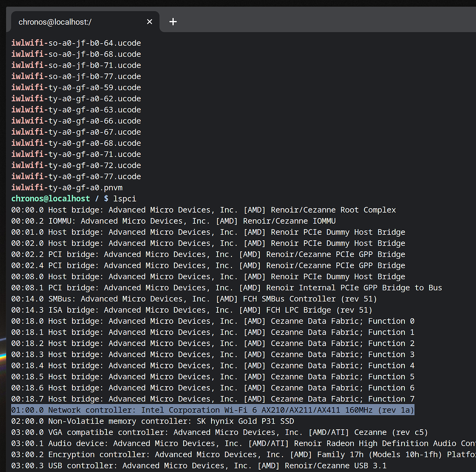Click the iwlwifi-ty-a0-gf-a0-59.ucode filename
The height and width of the screenshot is (472, 476).
[x=76, y=88]
